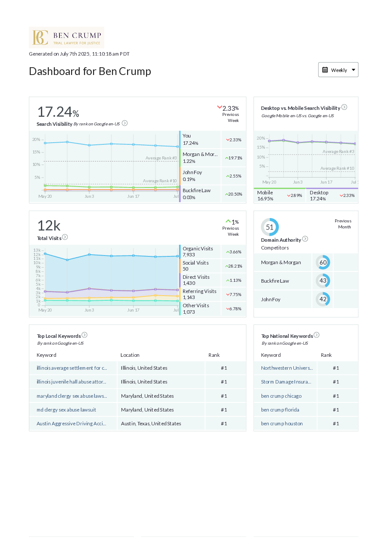This screenshot has height=555, width=392.
Task: Open Search Visibility details arrow icon
Action: click(x=124, y=123)
